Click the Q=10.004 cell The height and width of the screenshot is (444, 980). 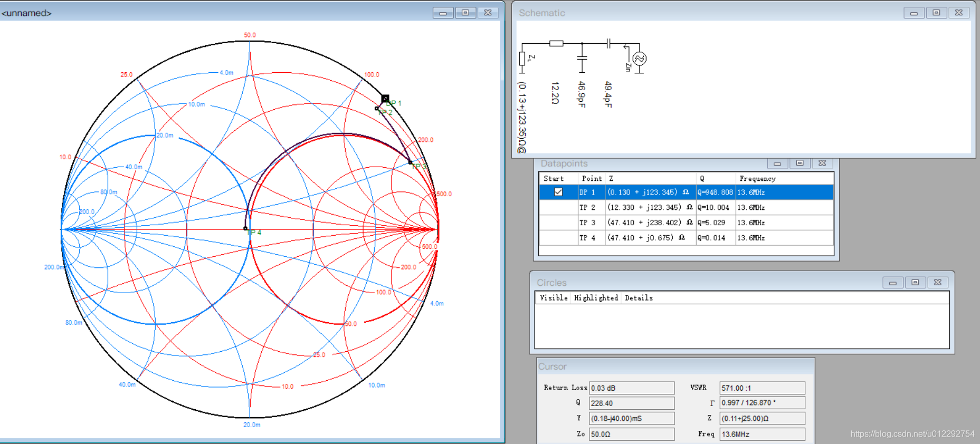pyautogui.click(x=715, y=208)
